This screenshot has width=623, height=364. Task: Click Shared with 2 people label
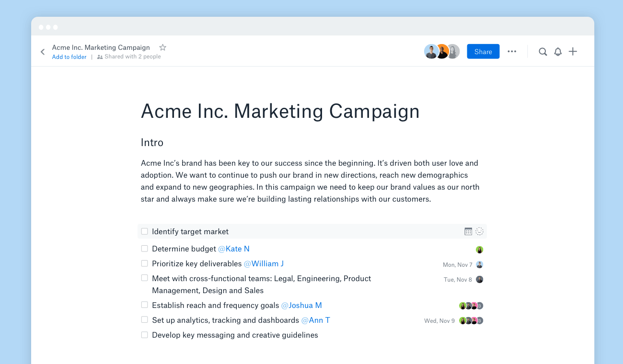[x=132, y=57]
